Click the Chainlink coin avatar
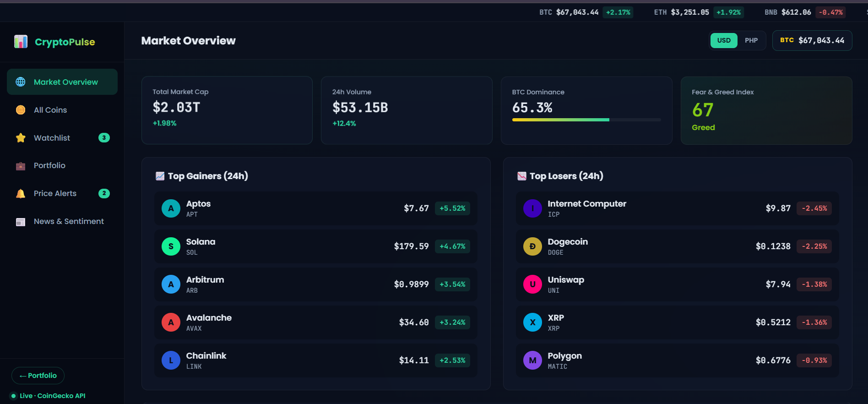 171,360
